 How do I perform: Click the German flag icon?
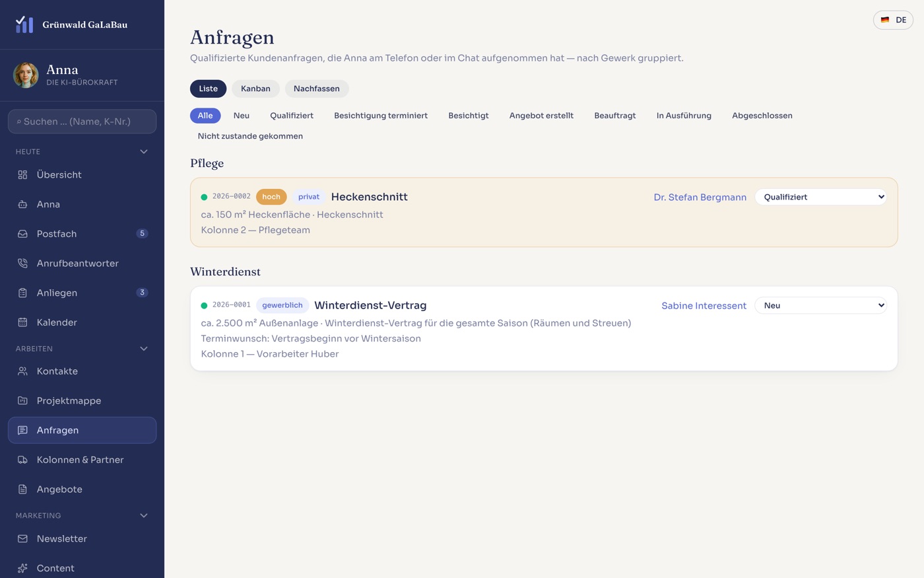point(885,20)
